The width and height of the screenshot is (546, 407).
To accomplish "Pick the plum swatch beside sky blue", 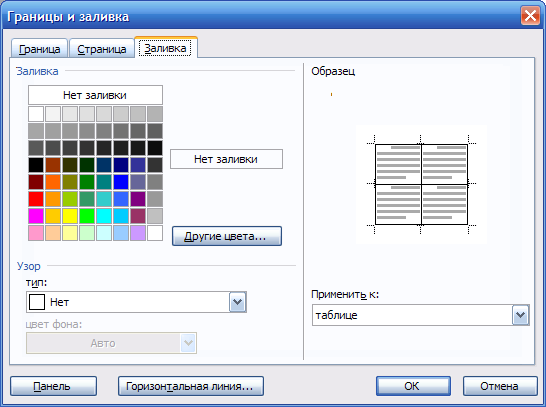I will click(x=138, y=216).
